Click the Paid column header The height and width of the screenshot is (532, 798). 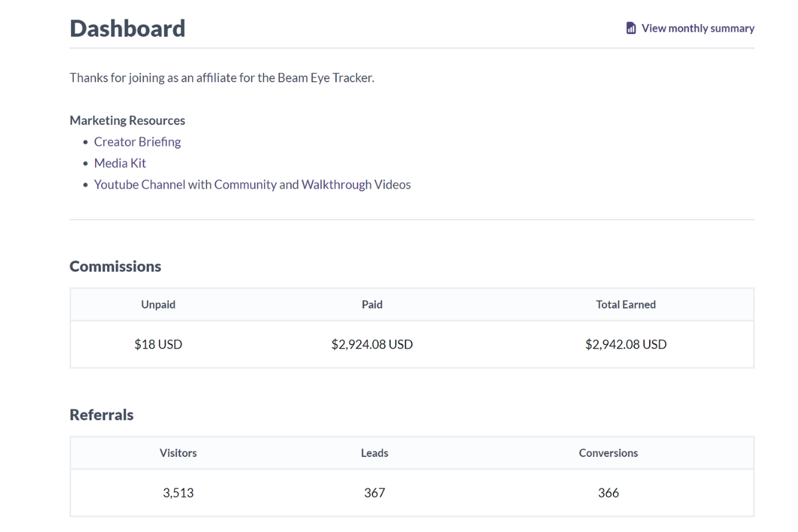point(372,305)
